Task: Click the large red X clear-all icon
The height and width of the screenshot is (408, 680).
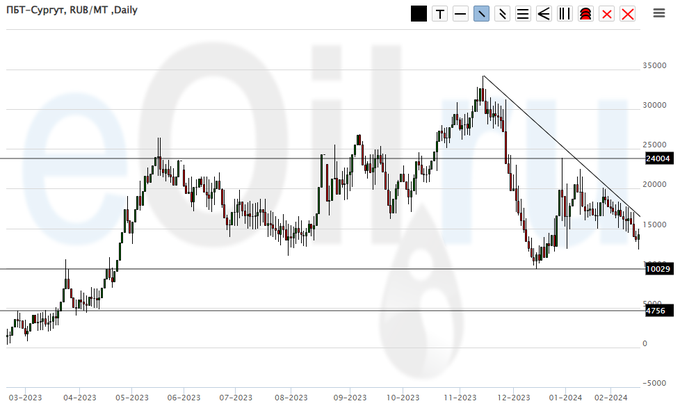Action: tap(627, 14)
